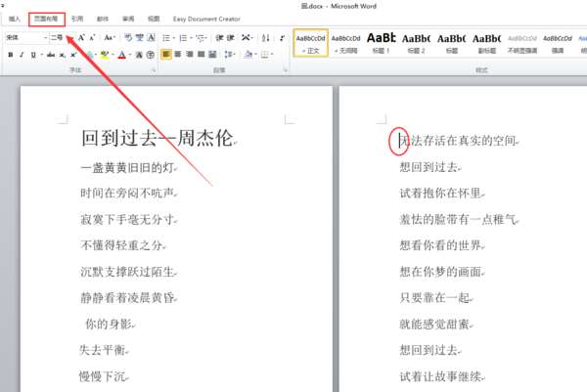Toggle align right paragraph

(190, 55)
